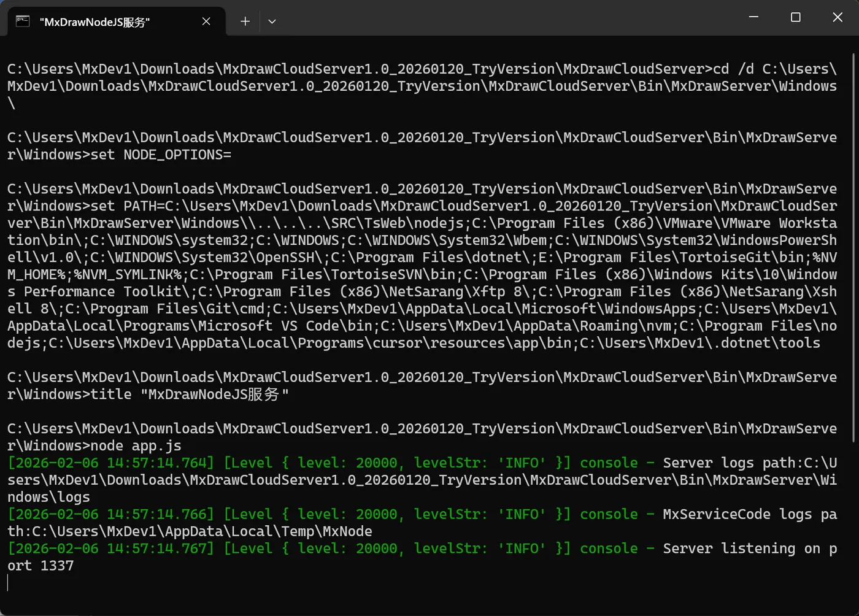The image size is (859, 616).
Task: Click the "ort 1337" port text
Action: coord(40,566)
